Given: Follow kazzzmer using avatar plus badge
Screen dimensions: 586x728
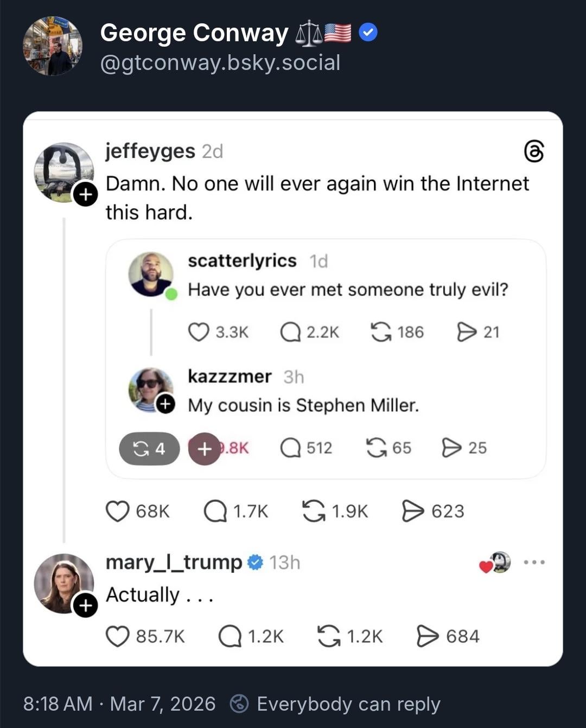Looking at the screenshot, I should [x=165, y=404].
